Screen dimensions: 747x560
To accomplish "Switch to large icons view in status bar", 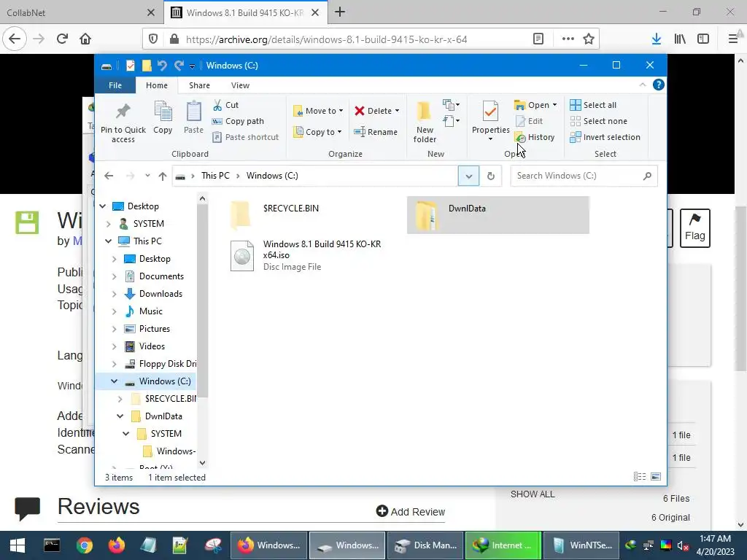I will (x=656, y=477).
